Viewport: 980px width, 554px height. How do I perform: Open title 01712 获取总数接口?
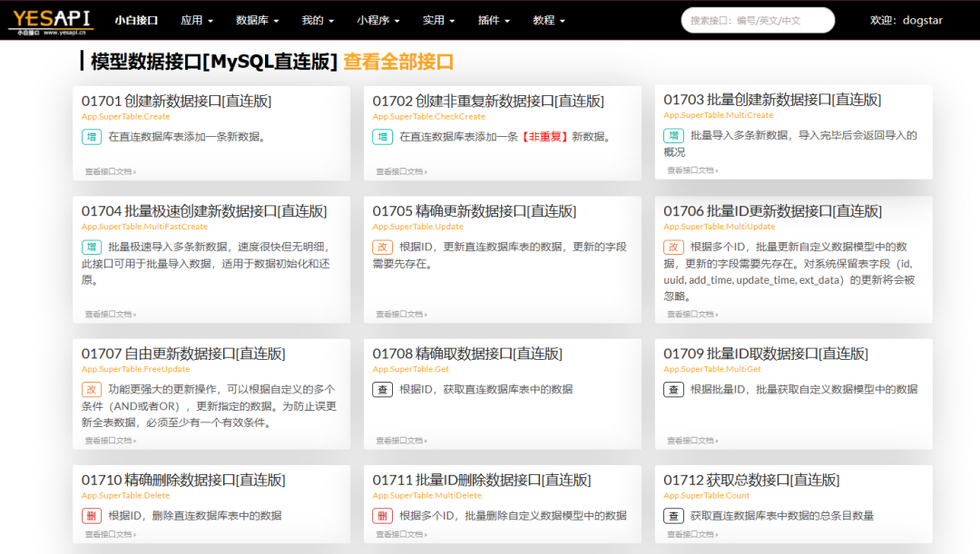pos(751,479)
